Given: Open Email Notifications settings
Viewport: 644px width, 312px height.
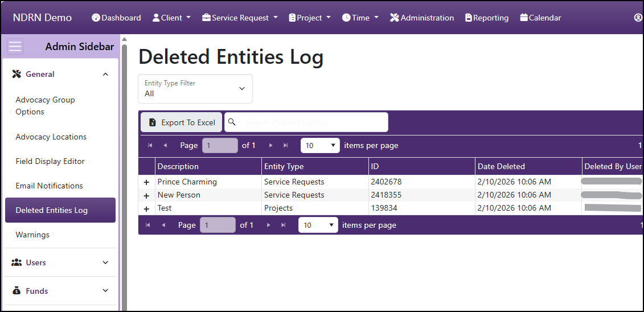Looking at the screenshot, I should 60,186.
